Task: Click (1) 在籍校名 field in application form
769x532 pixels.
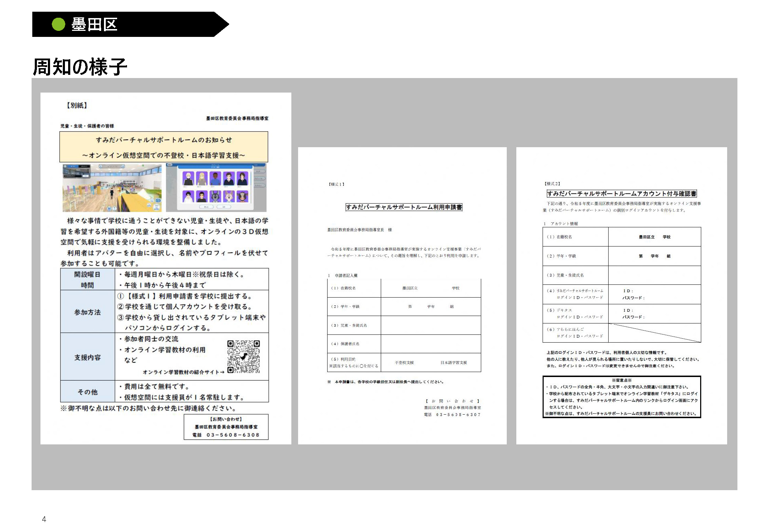Action: coord(431,288)
